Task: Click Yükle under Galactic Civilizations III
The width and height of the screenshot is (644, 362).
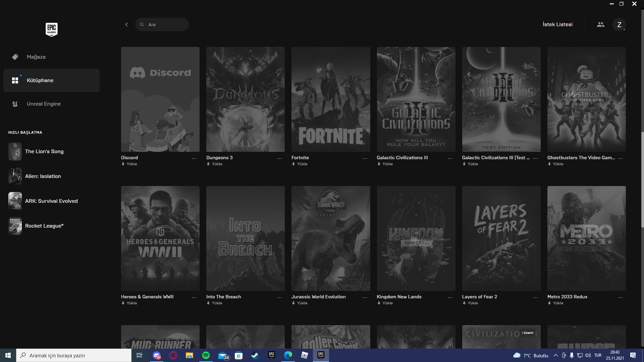Action: pos(385,164)
